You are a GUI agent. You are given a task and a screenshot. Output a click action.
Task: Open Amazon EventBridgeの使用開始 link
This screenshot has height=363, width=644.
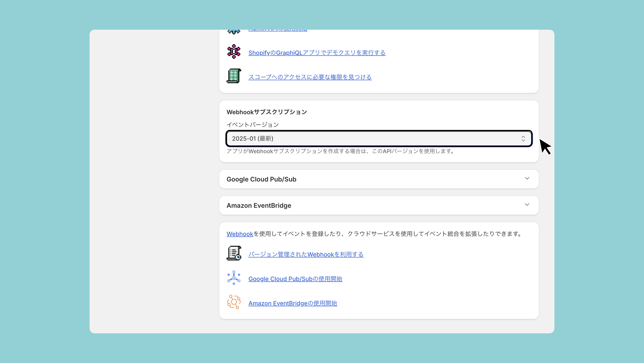[292, 303]
